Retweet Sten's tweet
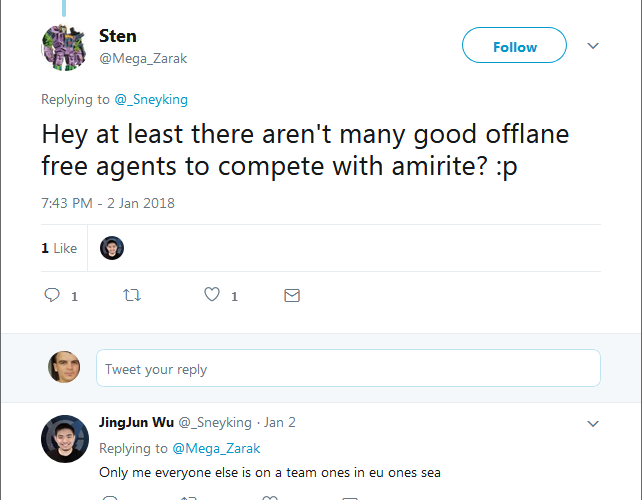This screenshot has height=500, width=642. click(131, 295)
